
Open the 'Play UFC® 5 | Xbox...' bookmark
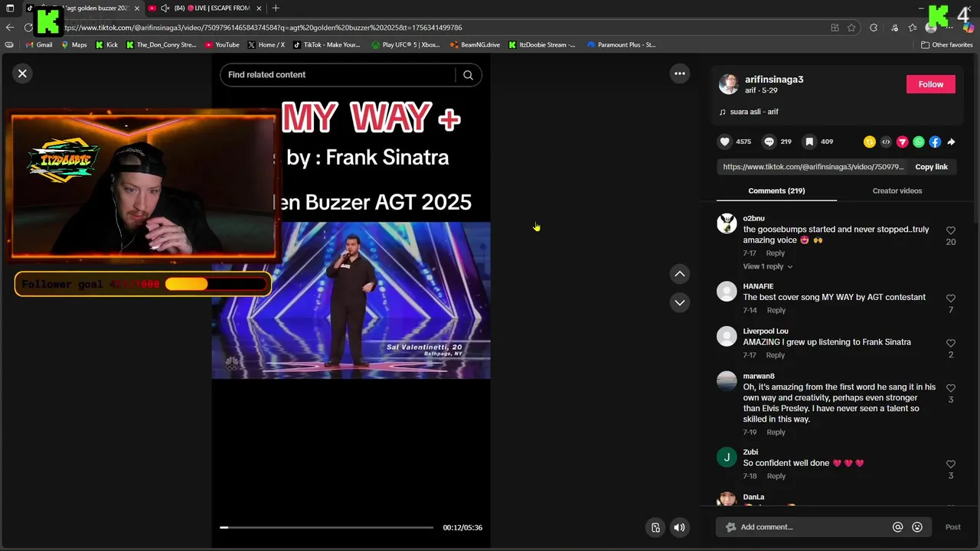click(406, 44)
